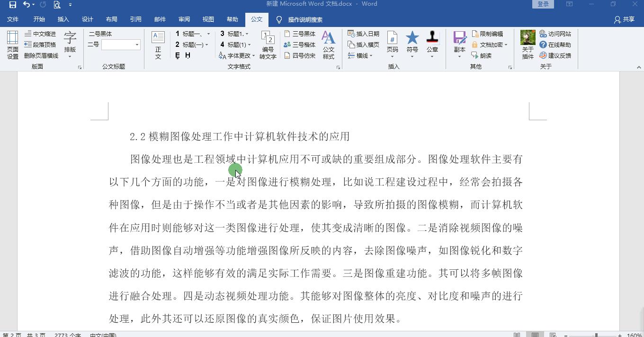Select the 编号转文字 conversion tool
The image size is (644, 337).
tap(268, 45)
